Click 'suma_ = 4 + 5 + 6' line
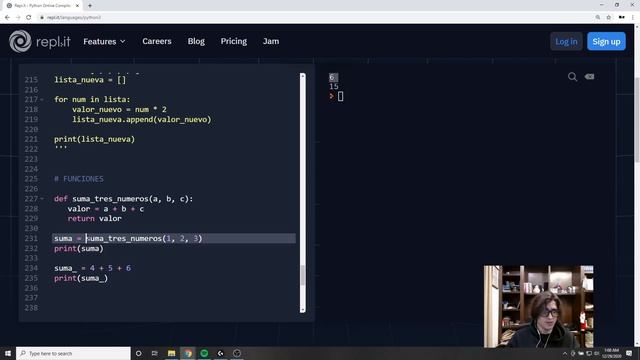The image size is (640, 360). (x=92, y=268)
